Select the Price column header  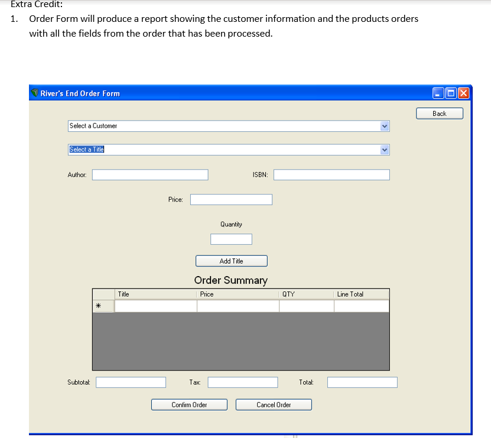(236, 294)
